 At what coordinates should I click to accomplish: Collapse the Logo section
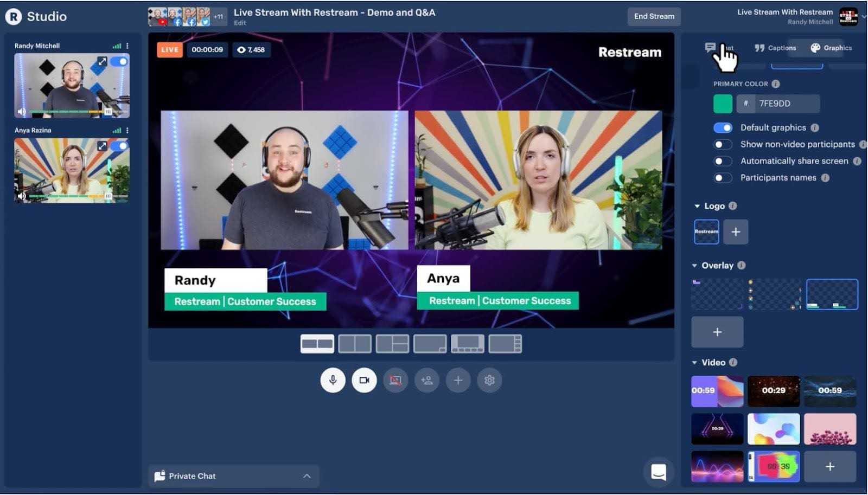(x=697, y=207)
